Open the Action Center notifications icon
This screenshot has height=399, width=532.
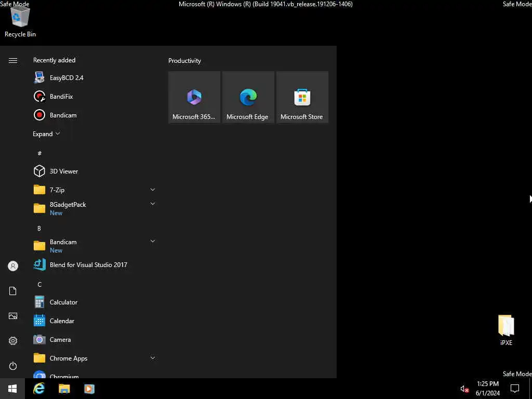[515, 388]
